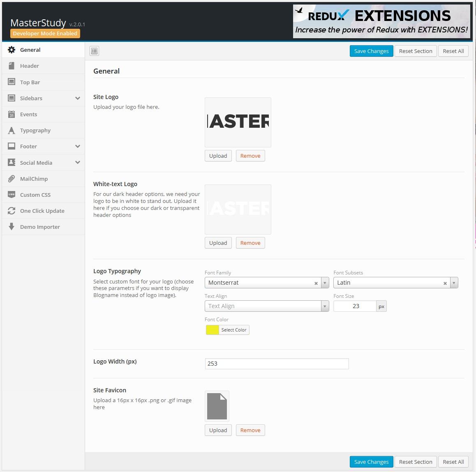Go to the Custom CSS section

[44, 195]
